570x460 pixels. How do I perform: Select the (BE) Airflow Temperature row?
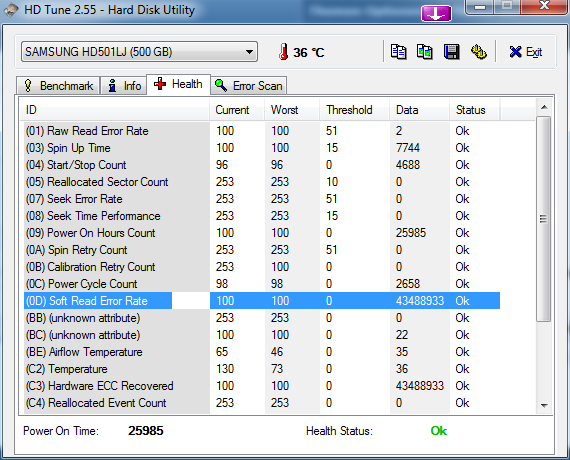click(262, 352)
